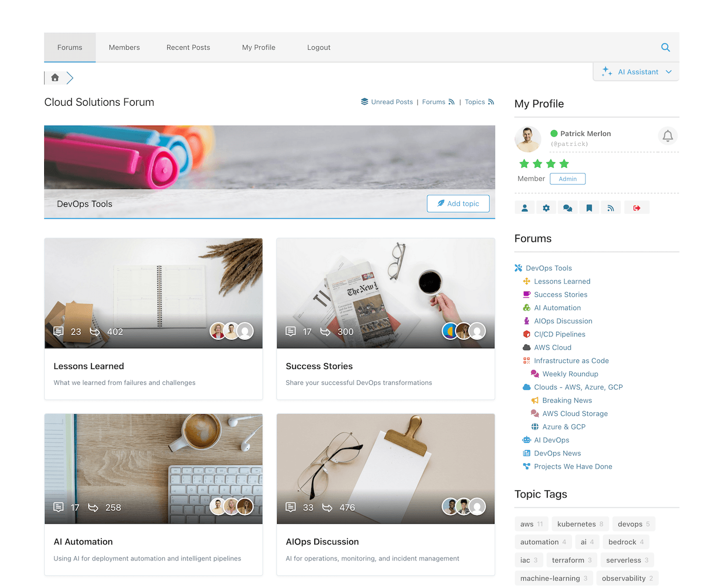Click the notification bell near Patrick Merlon

(x=668, y=136)
